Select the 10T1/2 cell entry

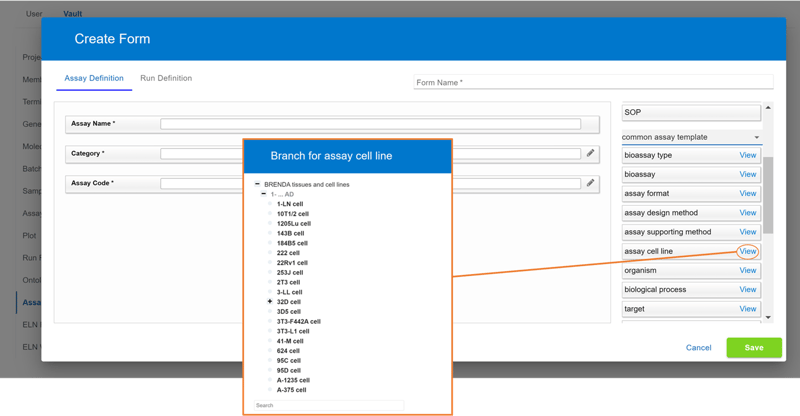293,214
